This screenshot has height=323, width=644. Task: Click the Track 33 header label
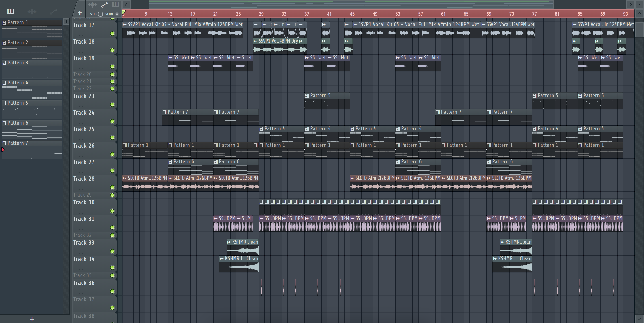pos(84,243)
